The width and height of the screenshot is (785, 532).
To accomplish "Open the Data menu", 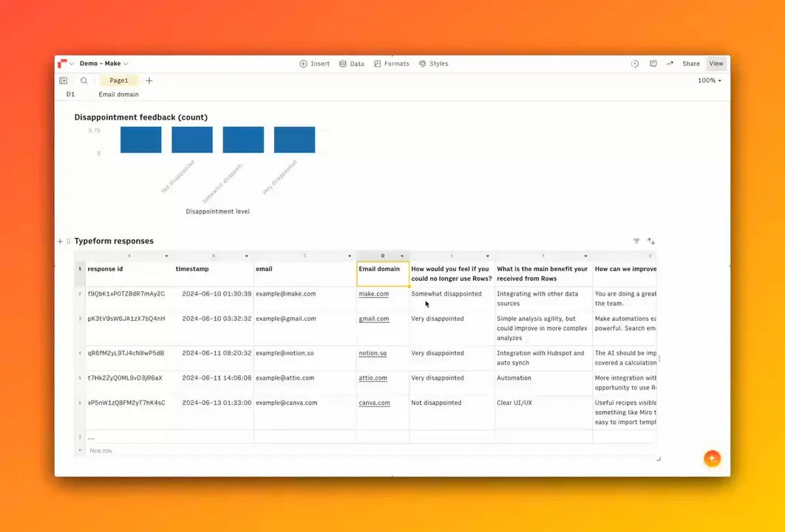I will [x=351, y=64].
